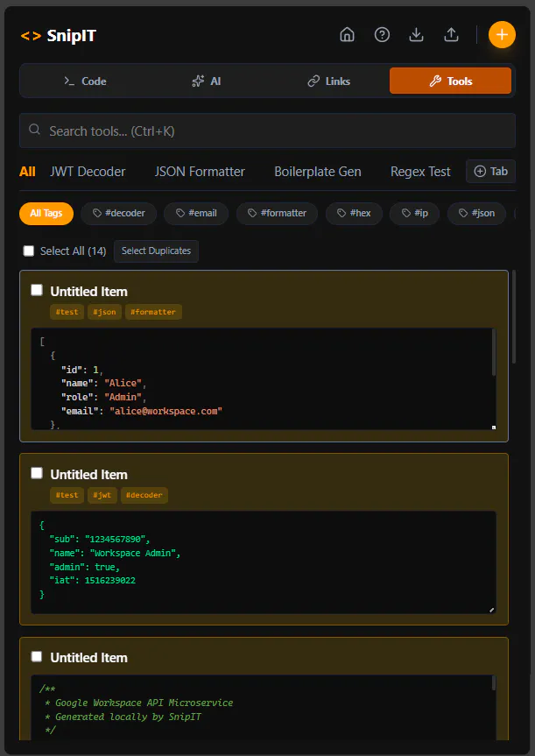Click #test tag on the first item
This screenshot has width=535, height=756.
[67, 312]
